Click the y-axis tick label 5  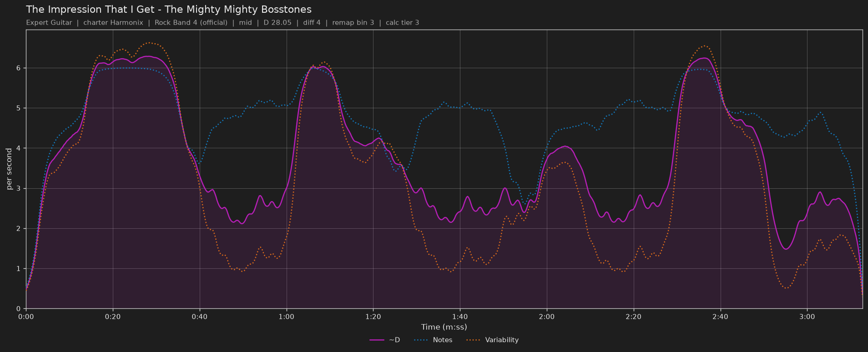point(19,108)
